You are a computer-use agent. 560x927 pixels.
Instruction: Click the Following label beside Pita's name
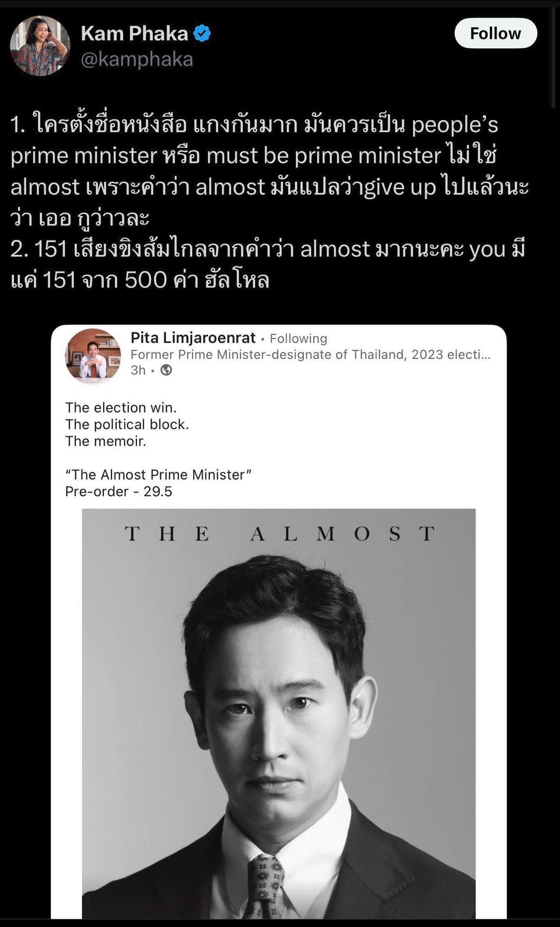pos(299,339)
